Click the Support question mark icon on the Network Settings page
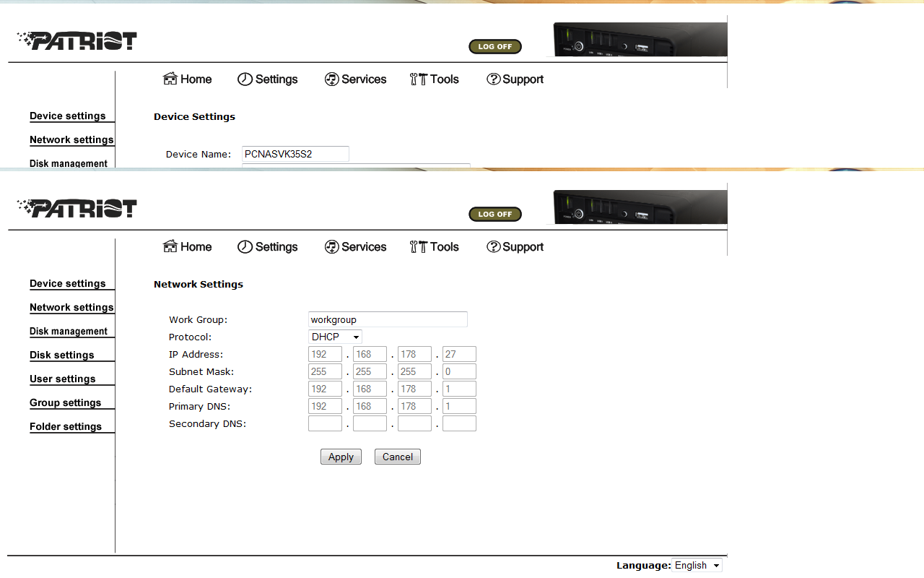The height and width of the screenshot is (578, 924). tap(494, 246)
